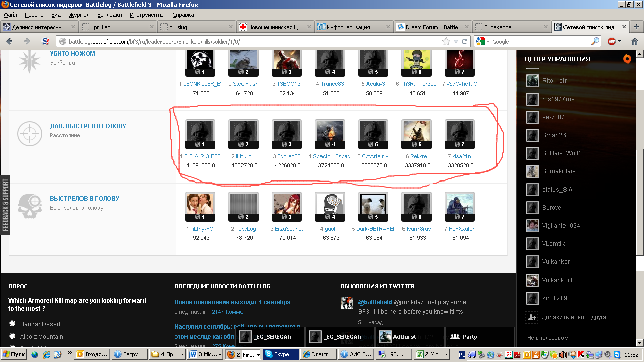Click the Internet Explorer quick launch icon
The width and height of the screenshot is (644, 362).
tap(47, 354)
